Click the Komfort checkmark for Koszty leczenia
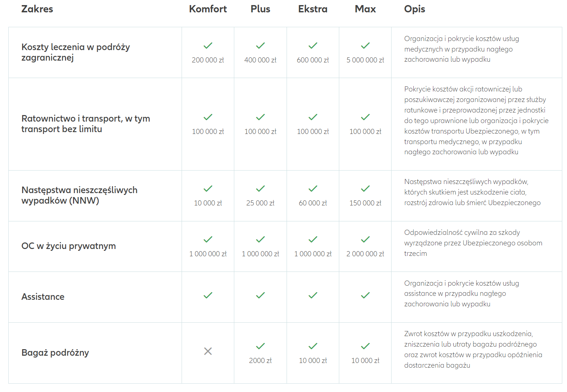The image size is (567, 392). tap(208, 46)
